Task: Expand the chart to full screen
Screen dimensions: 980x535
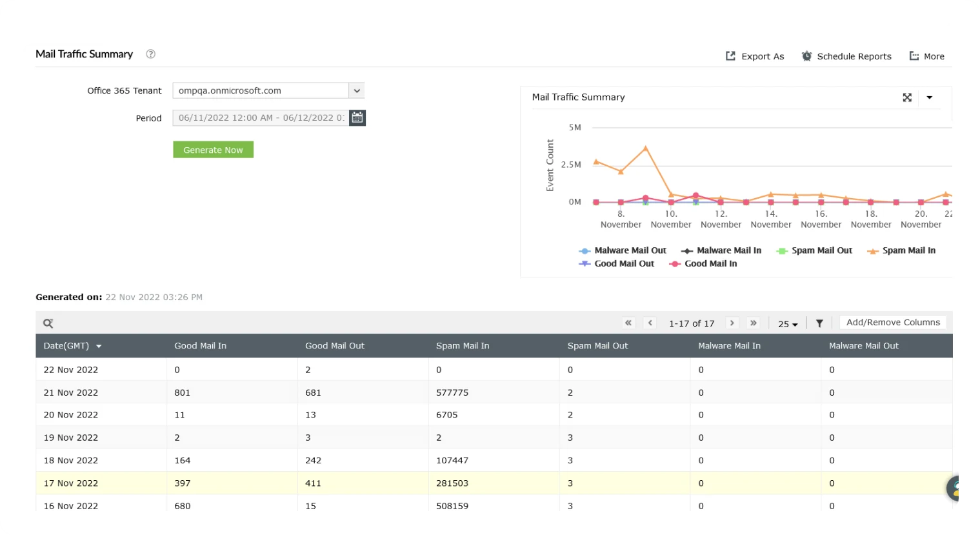Action: 907,97
